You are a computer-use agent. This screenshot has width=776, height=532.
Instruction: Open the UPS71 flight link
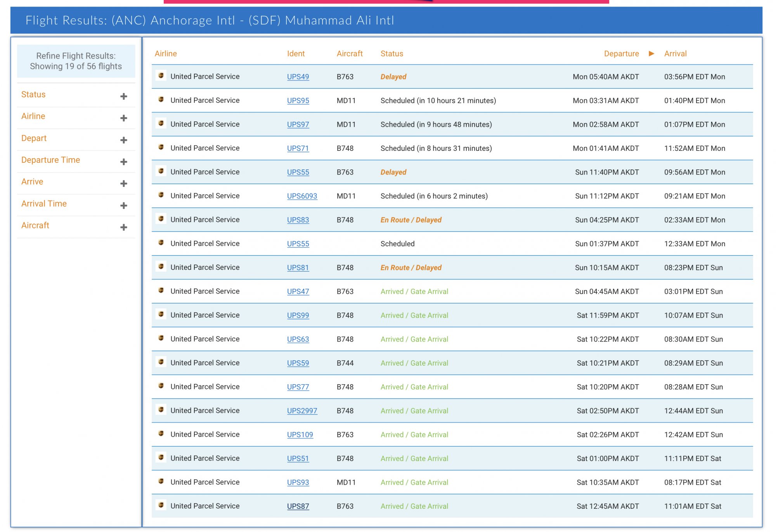(x=298, y=148)
